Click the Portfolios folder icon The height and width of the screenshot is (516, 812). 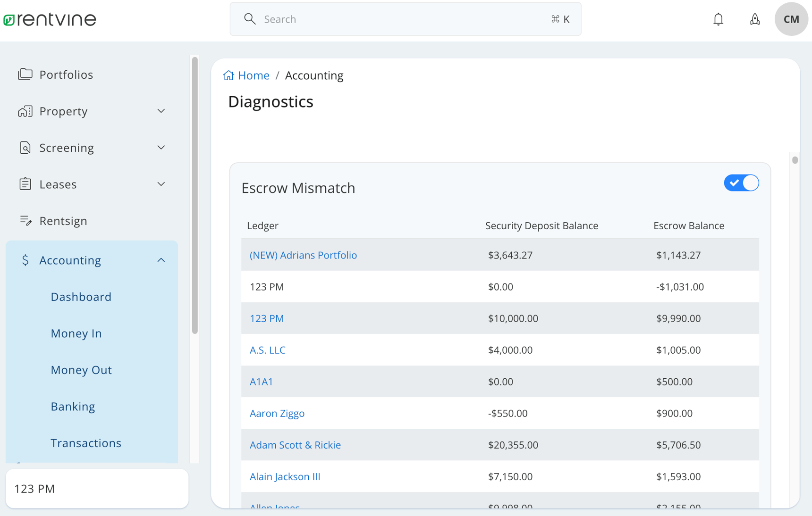pos(25,74)
